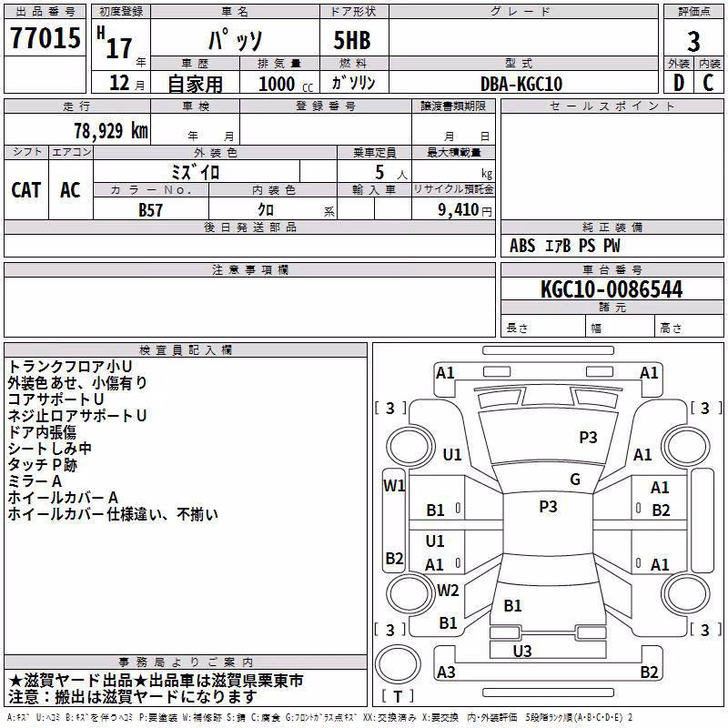Image resolution: width=728 pixels, height=728 pixels.
Task: Select the chassis number KGC10-0086544
Action: 612,288
